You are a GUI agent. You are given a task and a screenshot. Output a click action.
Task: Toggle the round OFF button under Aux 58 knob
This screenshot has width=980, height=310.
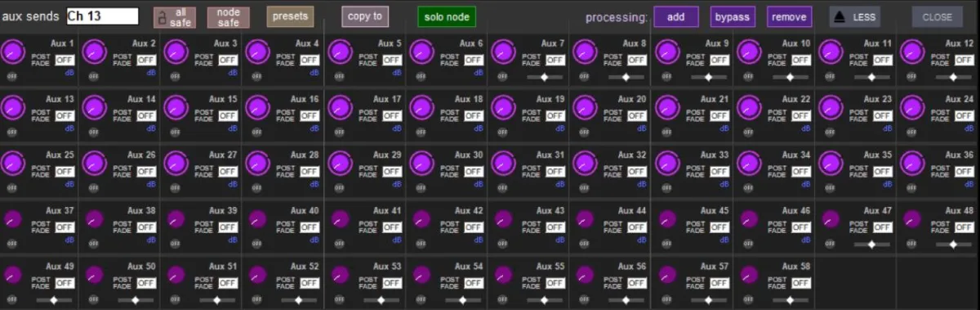point(747,300)
